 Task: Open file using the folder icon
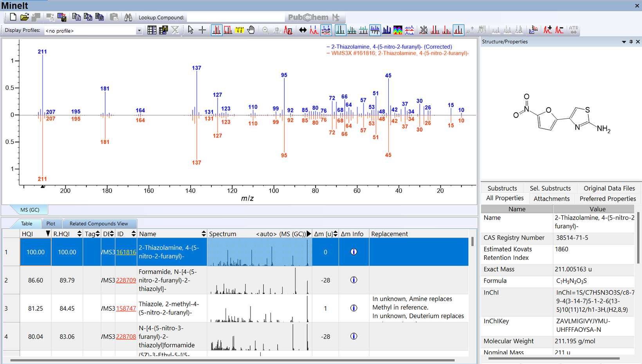point(24,17)
